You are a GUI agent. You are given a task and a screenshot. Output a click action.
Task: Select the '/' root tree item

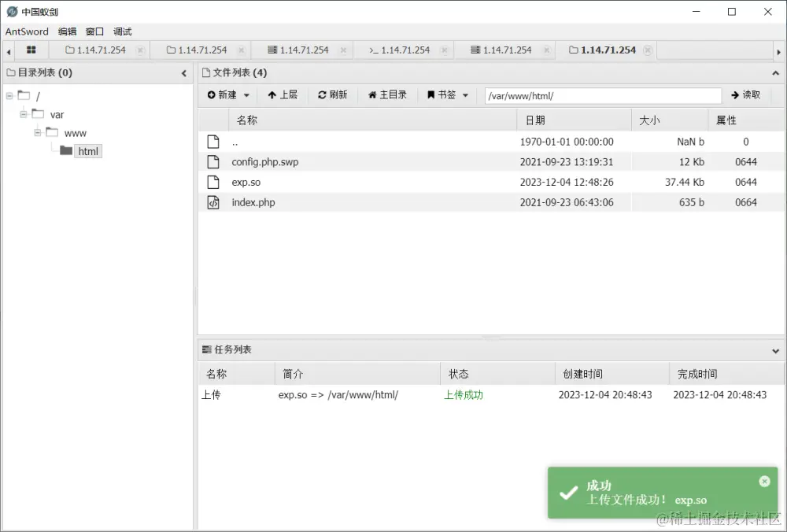(x=38, y=96)
